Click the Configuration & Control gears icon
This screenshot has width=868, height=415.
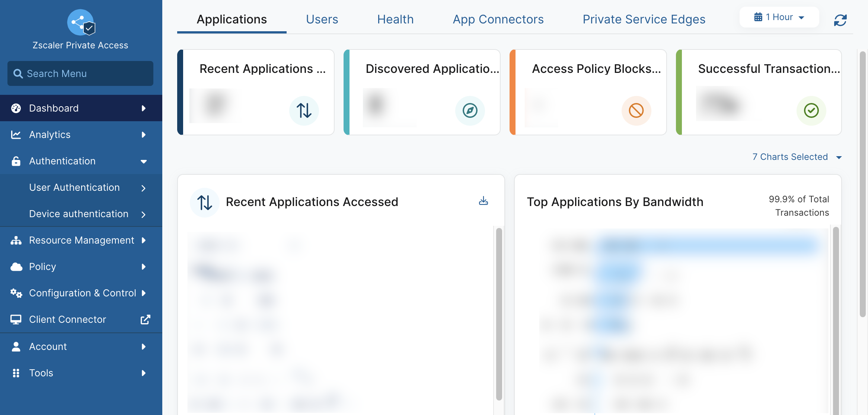click(16, 293)
